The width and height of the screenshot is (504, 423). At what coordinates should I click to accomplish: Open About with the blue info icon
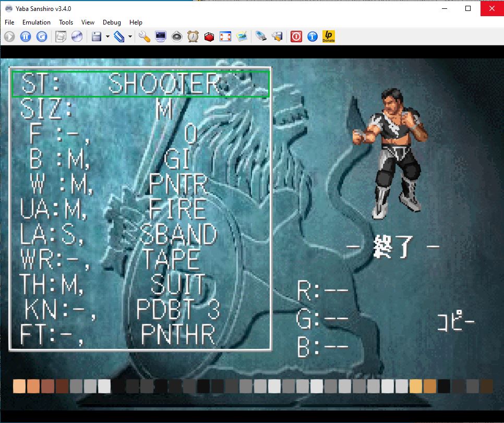[x=312, y=37]
